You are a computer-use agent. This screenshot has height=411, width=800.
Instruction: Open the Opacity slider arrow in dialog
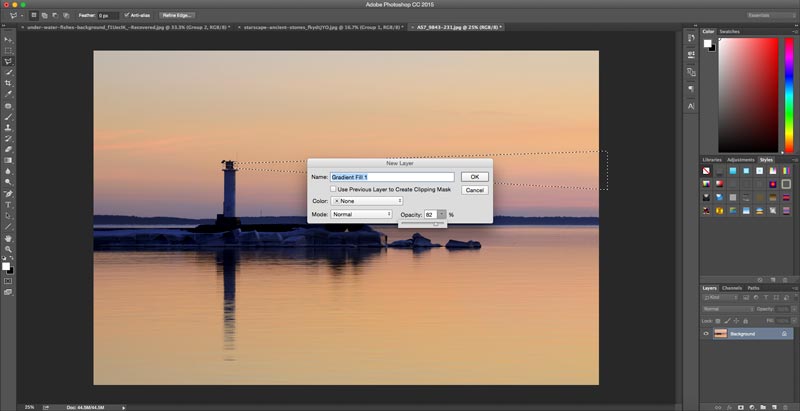click(442, 215)
